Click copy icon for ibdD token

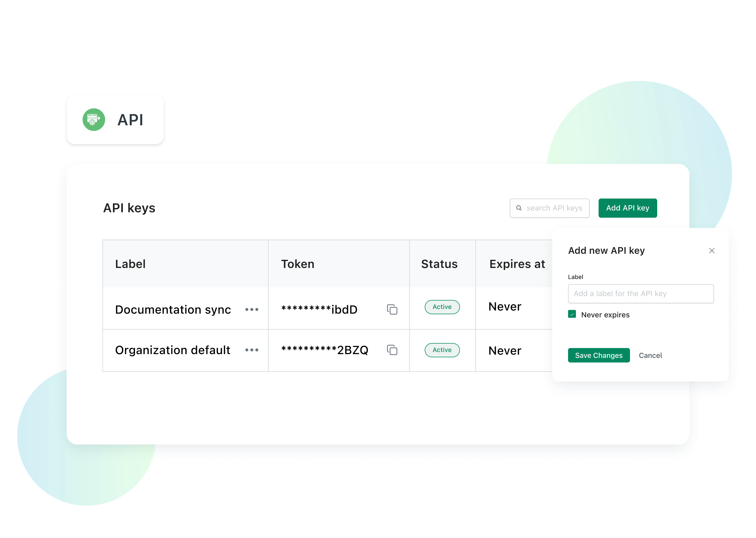pyautogui.click(x=392, y=308)
